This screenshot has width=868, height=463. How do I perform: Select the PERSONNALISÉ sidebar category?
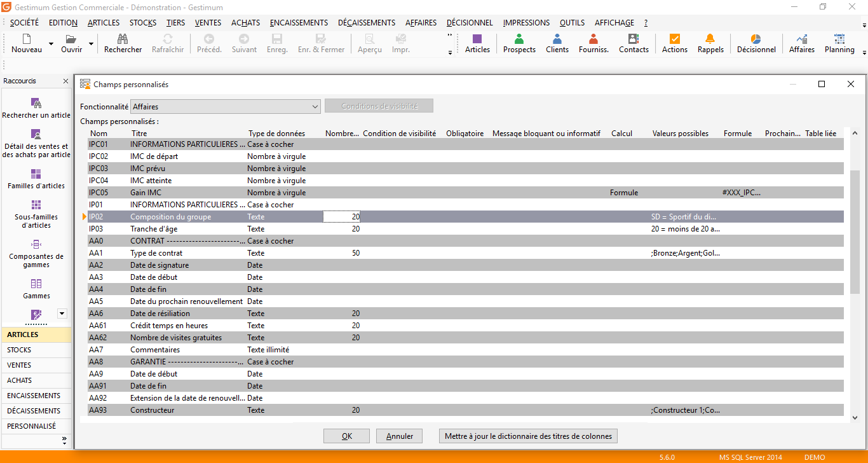[36, 426]
